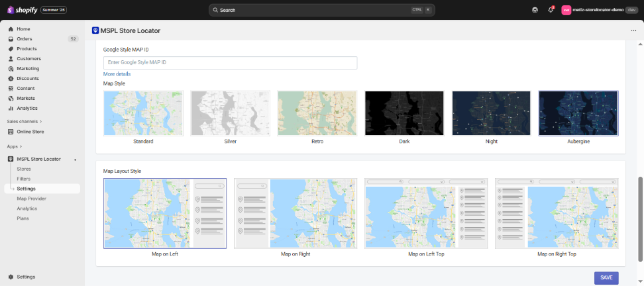Image resolution: width=644 pixels, height=286 pixels.
Task: Click the three-dot menu in app header
Action: click(633, 30)
